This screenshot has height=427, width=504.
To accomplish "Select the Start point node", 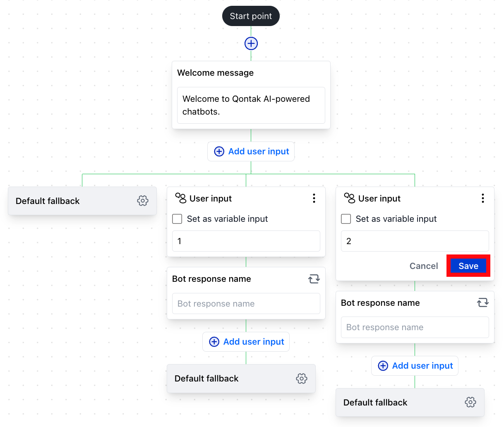I will (x=251, y=16).
